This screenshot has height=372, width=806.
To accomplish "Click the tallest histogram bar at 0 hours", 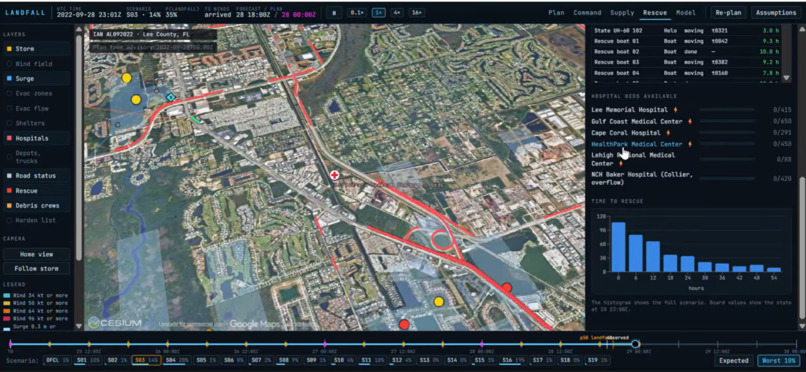I will [x=618, y=247].
